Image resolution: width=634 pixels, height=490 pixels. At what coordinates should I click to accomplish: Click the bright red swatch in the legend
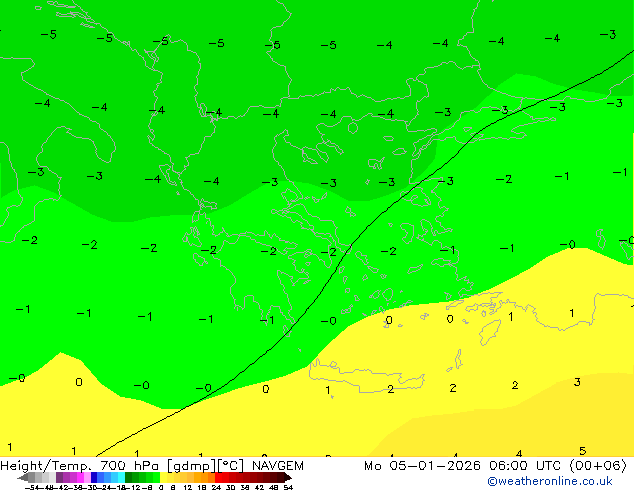218,477
